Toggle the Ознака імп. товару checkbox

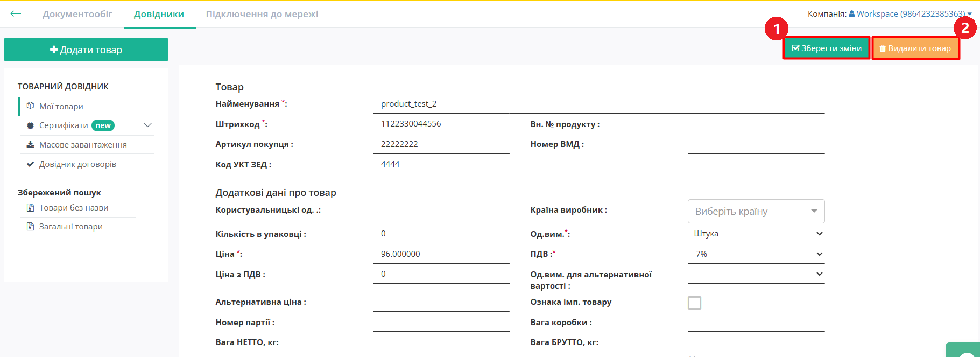(694, 303)
